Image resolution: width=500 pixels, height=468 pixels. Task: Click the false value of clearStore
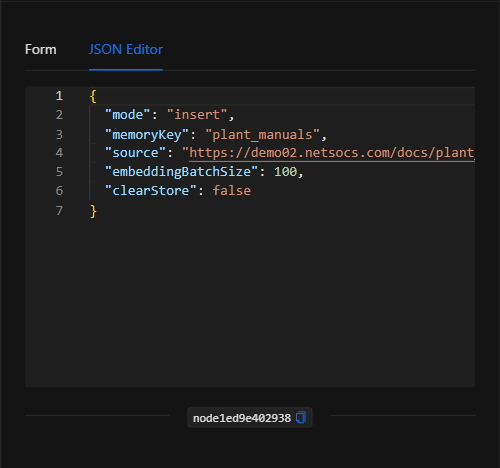coord(232,191)
